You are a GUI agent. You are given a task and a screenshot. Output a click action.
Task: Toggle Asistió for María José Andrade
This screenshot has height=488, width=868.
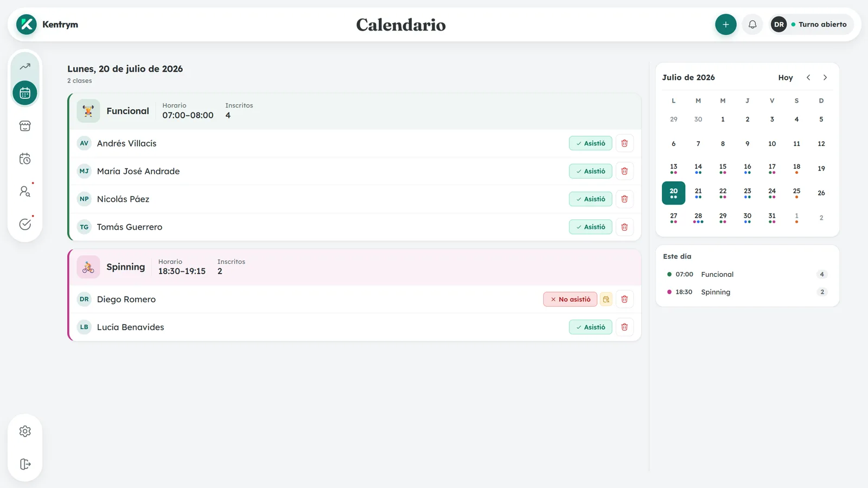pyautogui.click(x=591, y=171)
